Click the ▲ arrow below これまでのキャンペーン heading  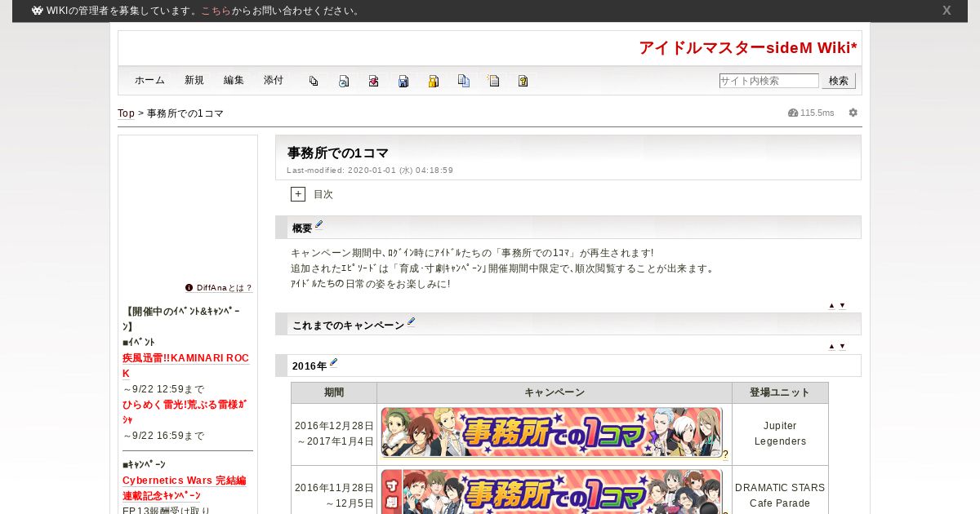(831, 346)
